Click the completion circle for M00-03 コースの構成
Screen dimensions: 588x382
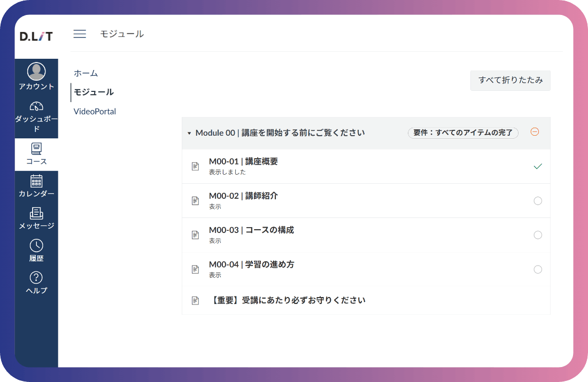click(538, 235)
